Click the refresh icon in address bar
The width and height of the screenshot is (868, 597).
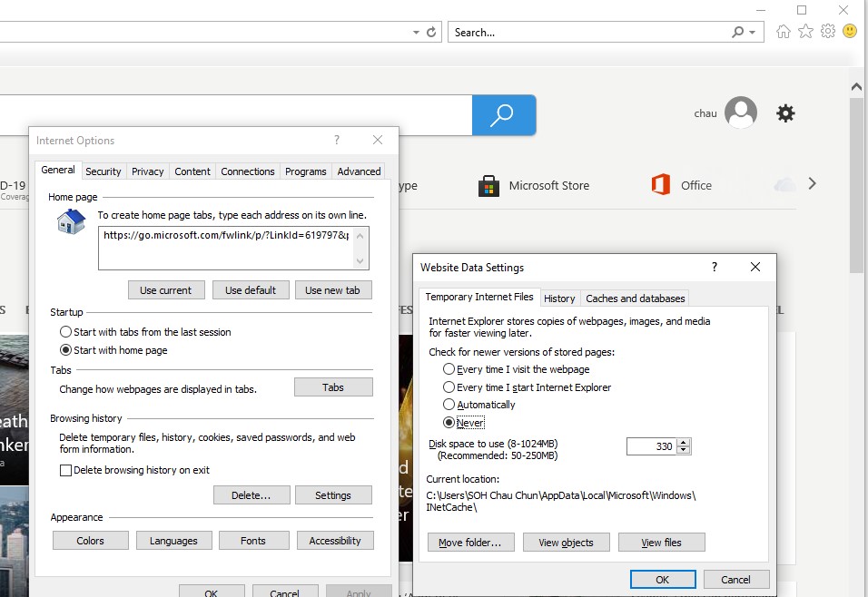pyautogui.click(x=431, y=32)
